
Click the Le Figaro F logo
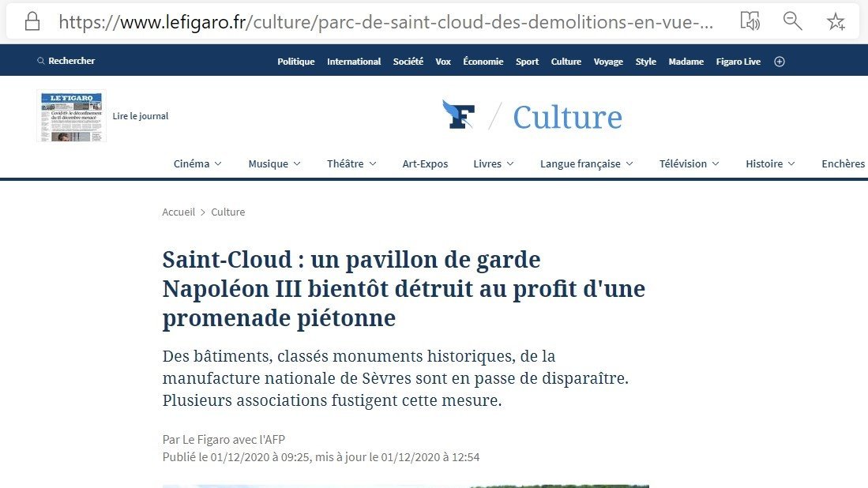458,114
